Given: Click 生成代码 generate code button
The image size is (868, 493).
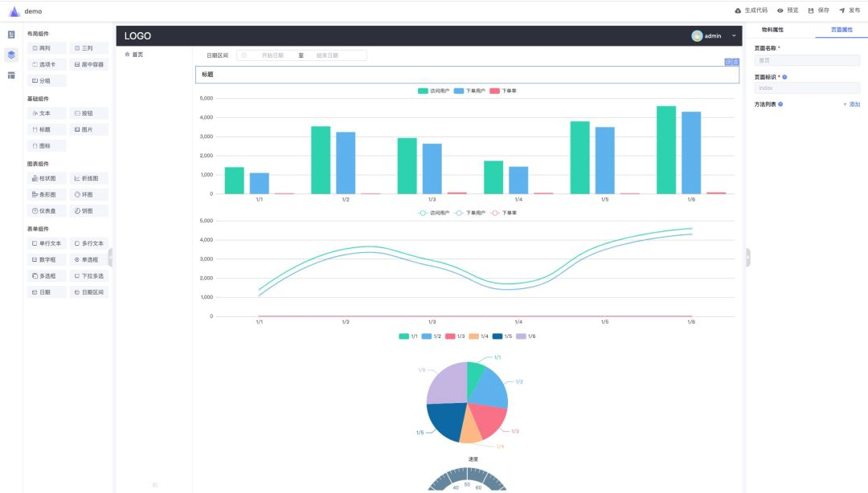Looking at the screenshot, I should pyautogui.click(x=751, y=10).
